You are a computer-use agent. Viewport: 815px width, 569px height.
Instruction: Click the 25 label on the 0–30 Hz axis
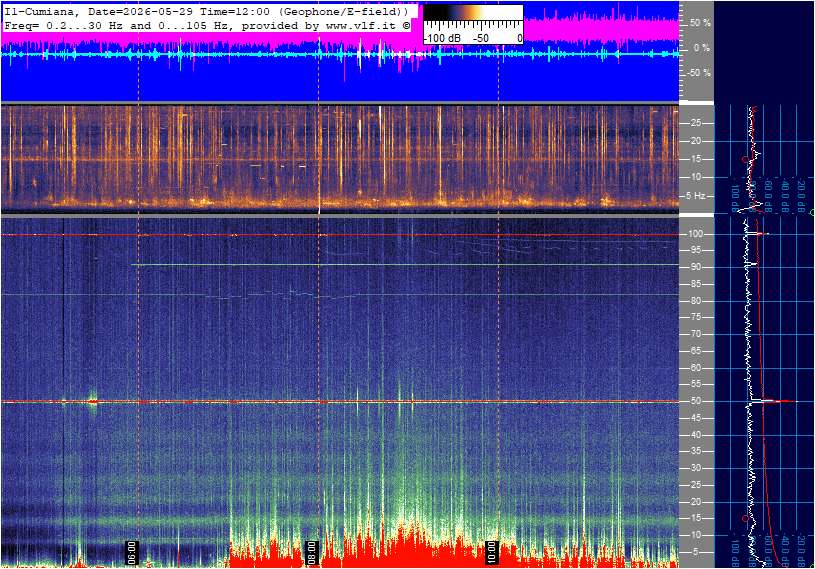pyautogui.click(x=695, y=123)
